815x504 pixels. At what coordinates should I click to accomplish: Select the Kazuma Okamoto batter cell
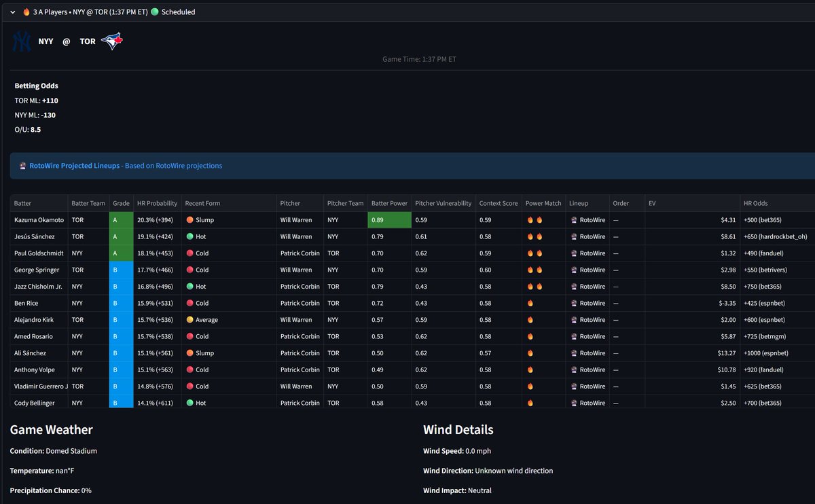point(39,220)
